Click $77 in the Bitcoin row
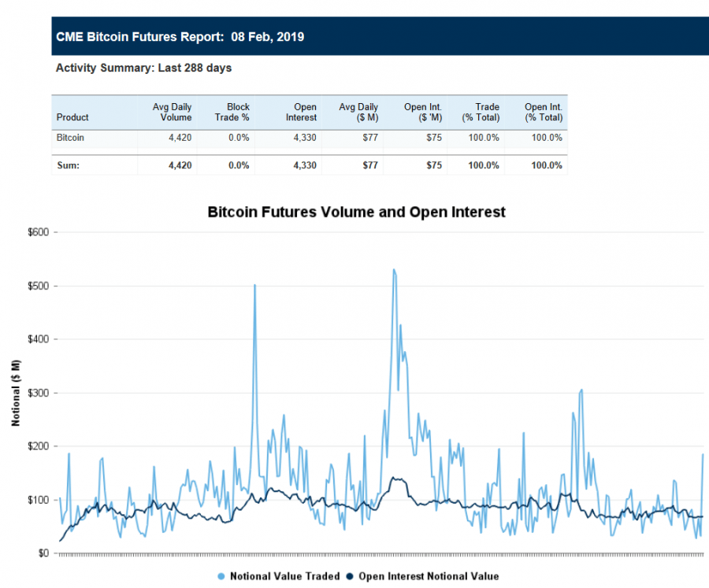This screenshot has height=588, width=709. pos(370,138)
